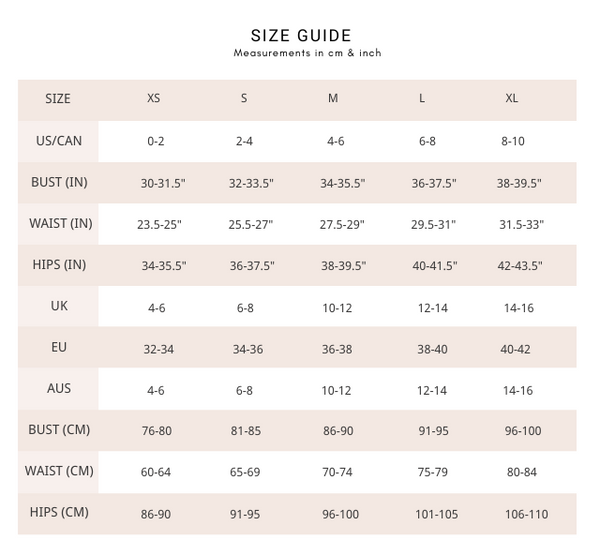Click the US/CAN value 0-2 for XS

[156, 141]
